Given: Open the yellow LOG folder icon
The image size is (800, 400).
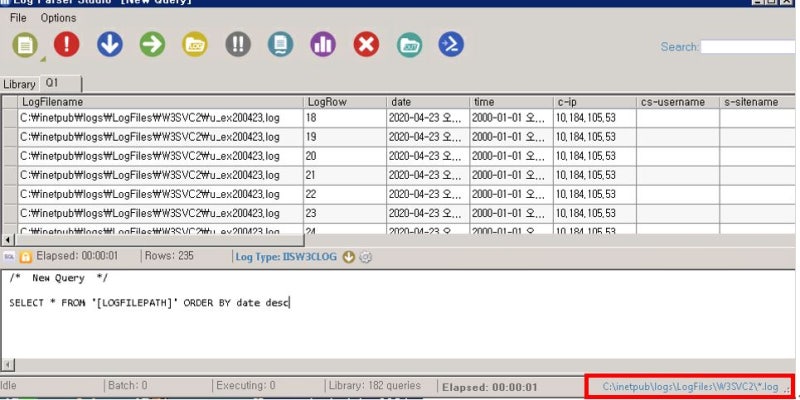Looking at the screenshot, I should coord(195,44).
